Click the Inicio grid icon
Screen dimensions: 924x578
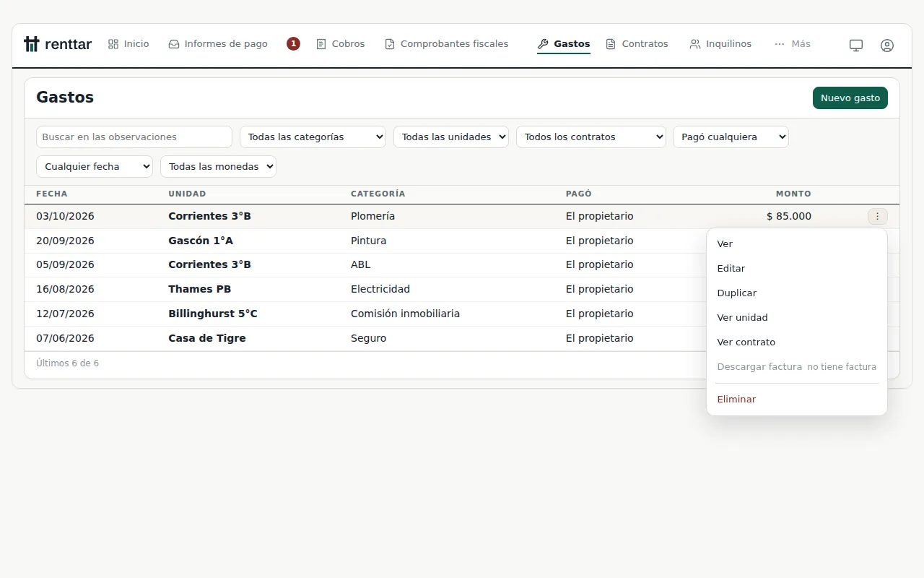[x=113, y=44]
